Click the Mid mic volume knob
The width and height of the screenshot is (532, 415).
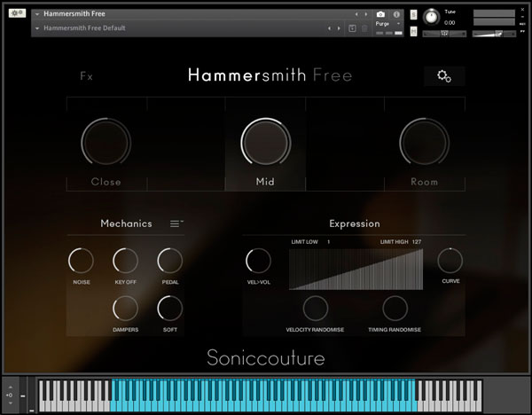266,142
